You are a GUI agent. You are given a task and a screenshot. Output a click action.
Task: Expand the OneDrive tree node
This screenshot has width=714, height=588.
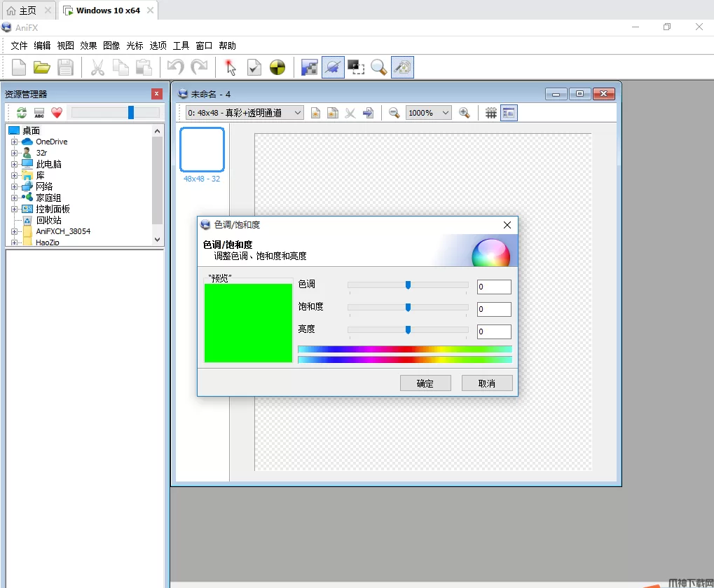[x=14, y=142]
